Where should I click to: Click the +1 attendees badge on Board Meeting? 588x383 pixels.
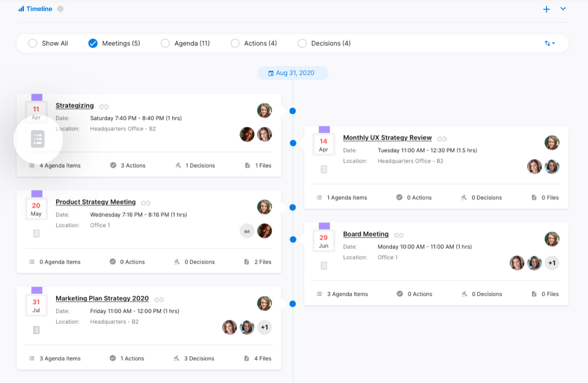pos(552,263)
